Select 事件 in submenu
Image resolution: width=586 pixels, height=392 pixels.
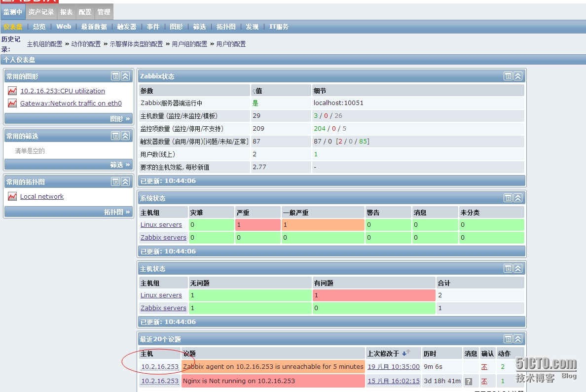pos(153,27)
